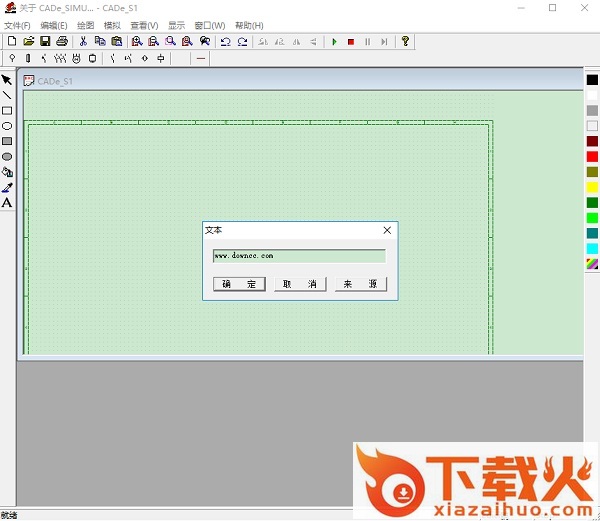Open the multicolor custom color swatch

point(592,264)
